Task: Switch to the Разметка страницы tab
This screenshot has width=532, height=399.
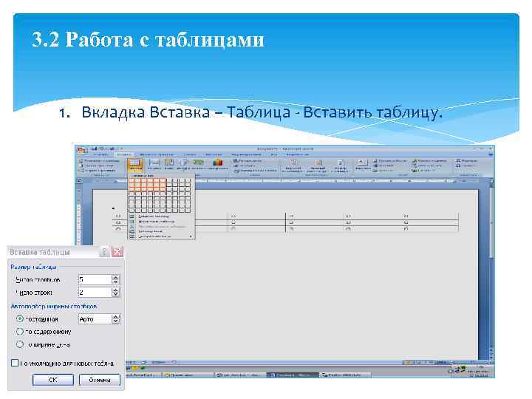Action: (157, 154)
